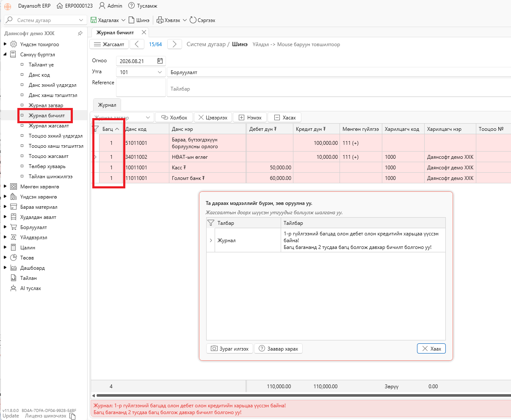Open the Төсөв module

pos(27,258)
